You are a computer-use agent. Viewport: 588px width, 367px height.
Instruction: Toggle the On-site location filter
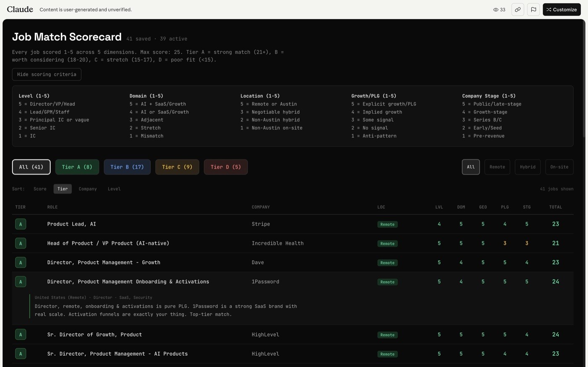(559, 167)
